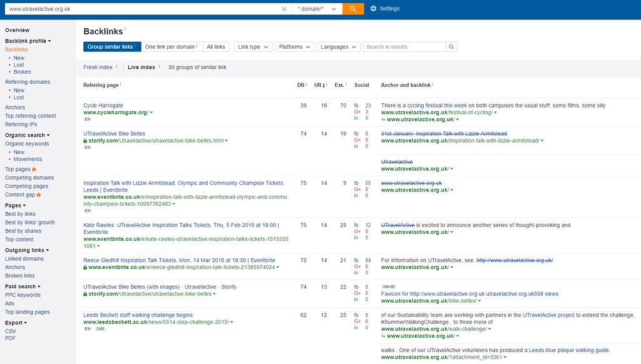Click the info icon beside Fresh index
Image resolution: width=641 pixels, height=364 pixels.
116,66
